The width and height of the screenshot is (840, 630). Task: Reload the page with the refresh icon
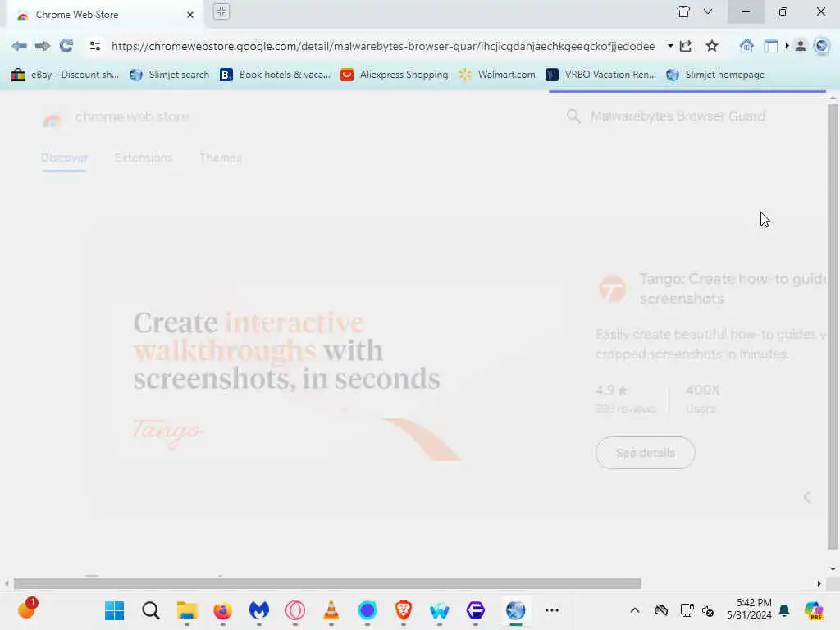pos(66,46)
